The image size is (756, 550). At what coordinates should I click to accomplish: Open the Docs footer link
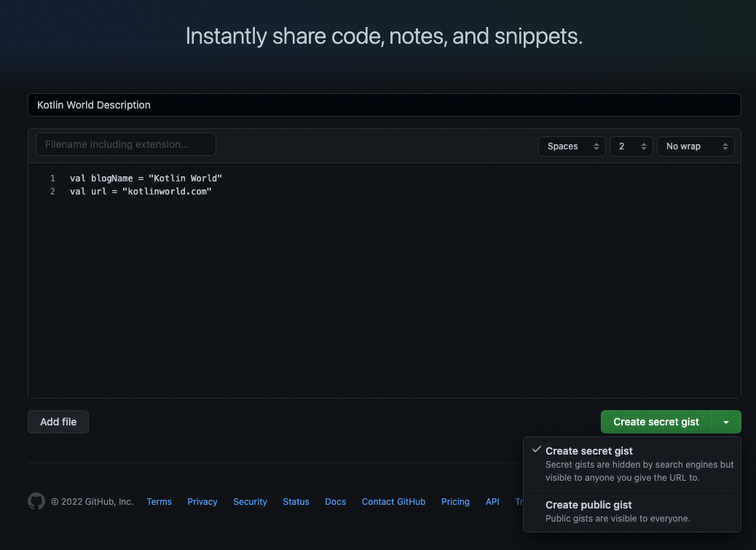(x=336, y=502)
